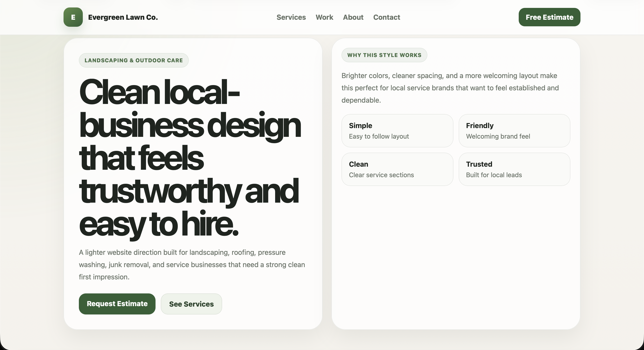Click the Evergreen Lawn Co. brand name
Screen dimensions: 644x350
(x=123, y=17)
